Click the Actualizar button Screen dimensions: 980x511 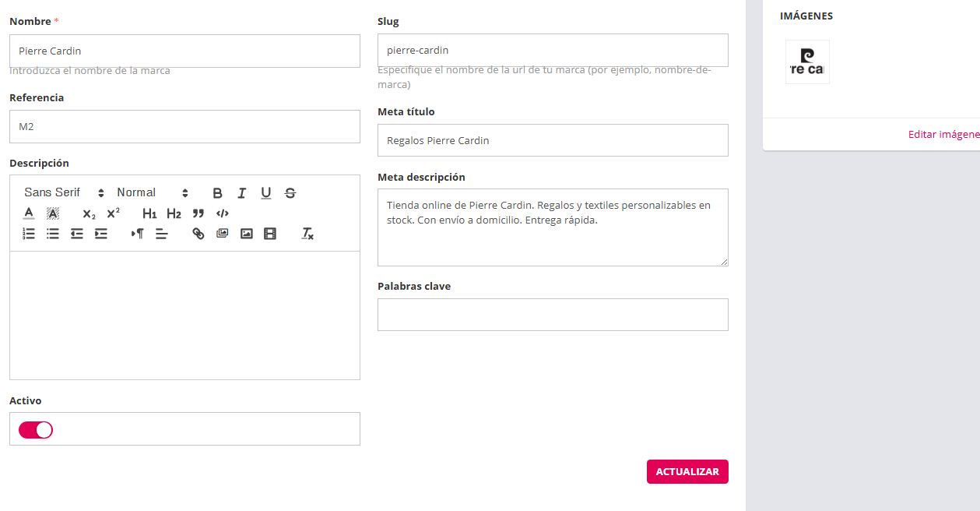687,472
